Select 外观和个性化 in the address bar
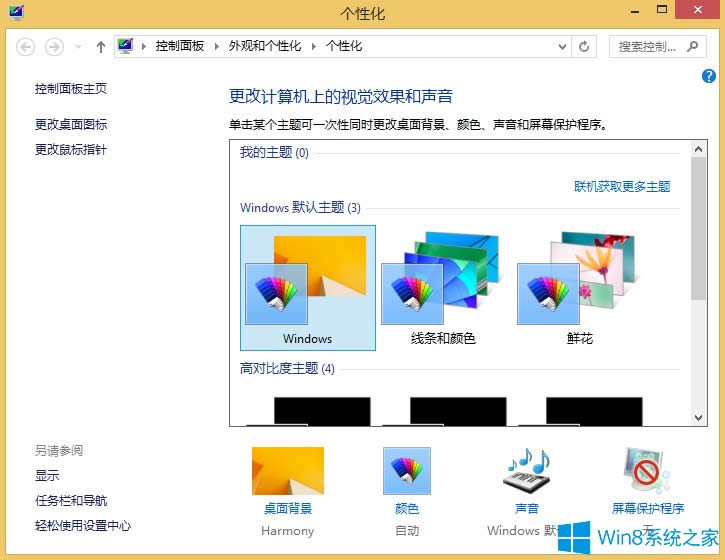 (x=265, y=46)
